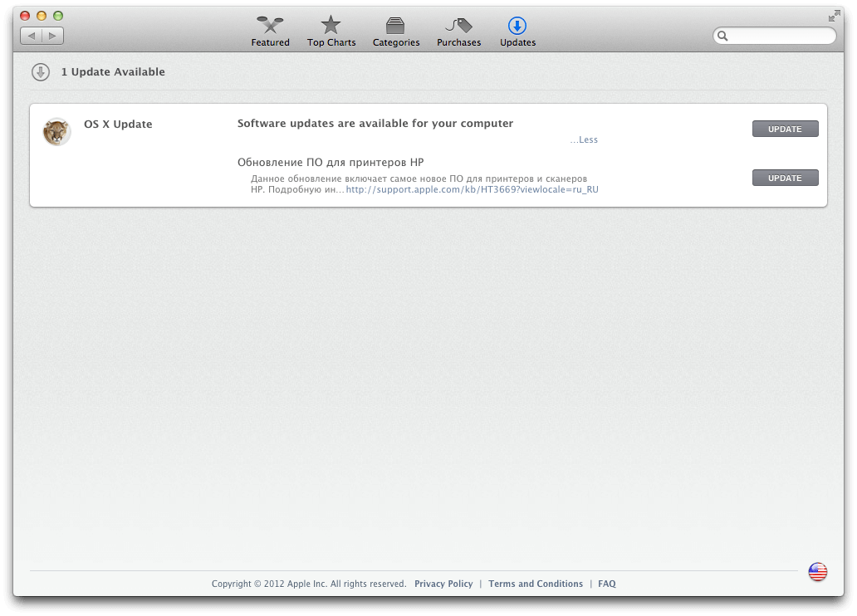The height and width of the screenshot is (616, 857).
Task: Open the FAQ link
Action: coord(607,584)
